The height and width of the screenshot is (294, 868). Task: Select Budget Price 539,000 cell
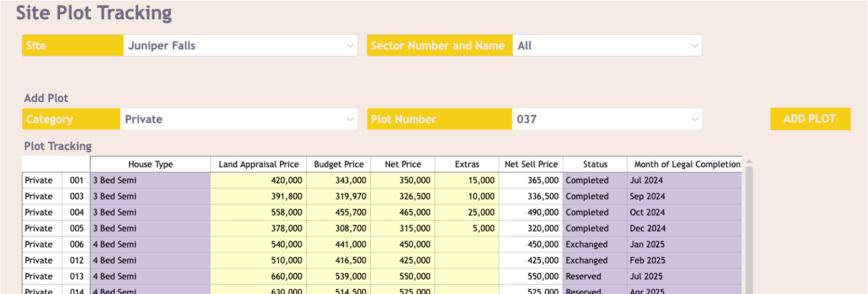338,277
